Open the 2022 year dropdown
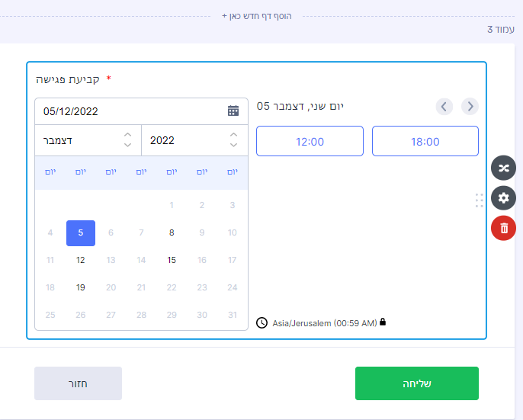This screenshot has height=420, width=523. (x=194, y=140)
